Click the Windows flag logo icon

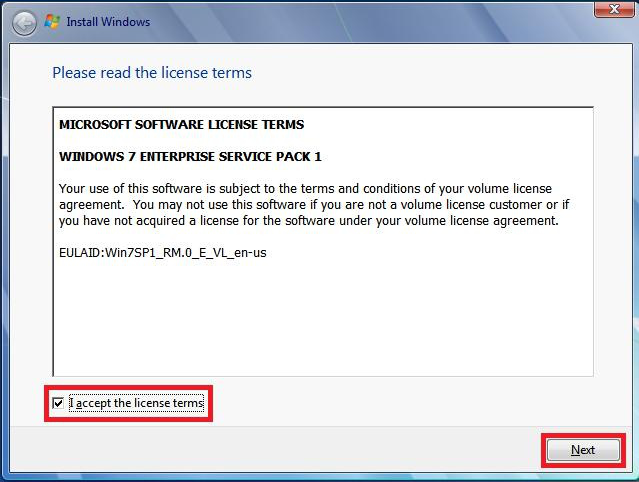(x=52, y=22)
